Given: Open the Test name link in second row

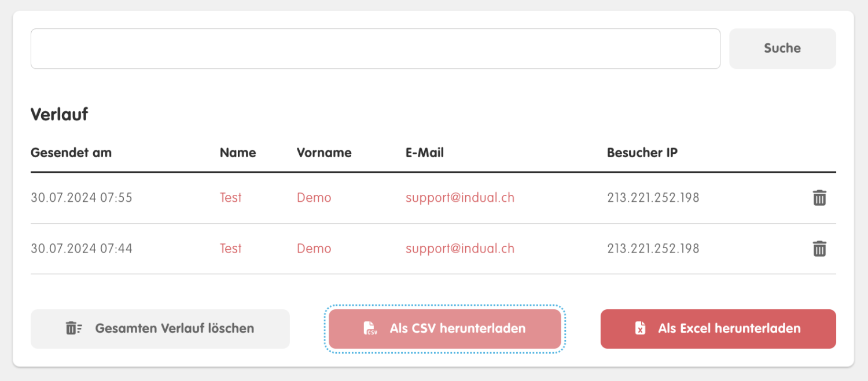Looking at the screenshot, I should tap(230, 249).
